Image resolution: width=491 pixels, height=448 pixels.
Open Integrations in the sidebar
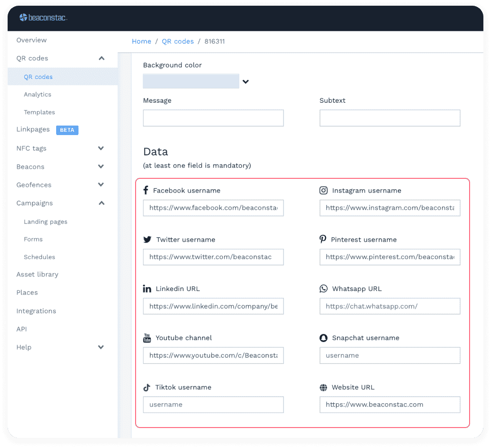click(x=36, y=311)
